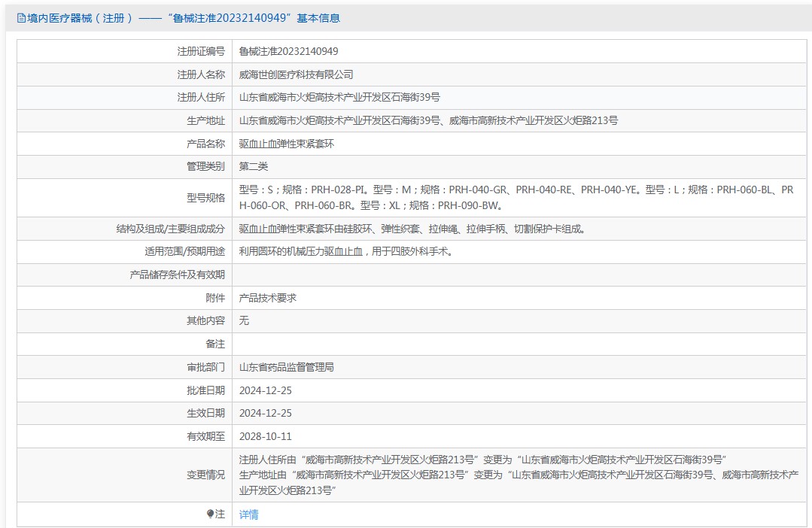Click the empty 备注 value cell
Viewport: 812px width, 528px height.
519,344
